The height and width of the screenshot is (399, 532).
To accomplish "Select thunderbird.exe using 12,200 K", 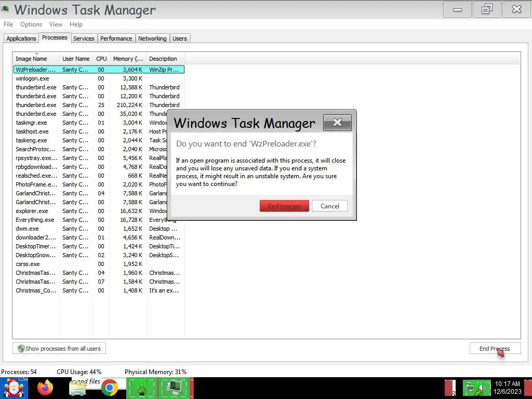I will [99, 96].
